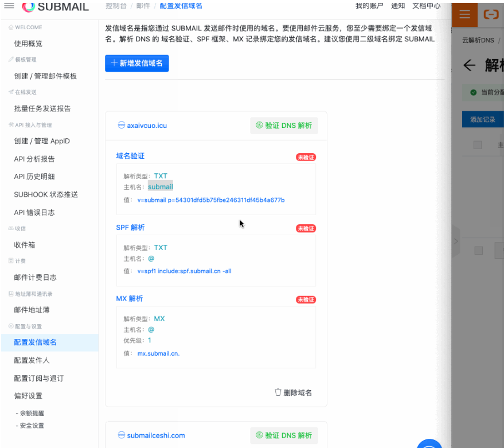Viewport: 504px width, 448px height.
Task: Click the 新增发信域名 button
Action: coord(137,63)
